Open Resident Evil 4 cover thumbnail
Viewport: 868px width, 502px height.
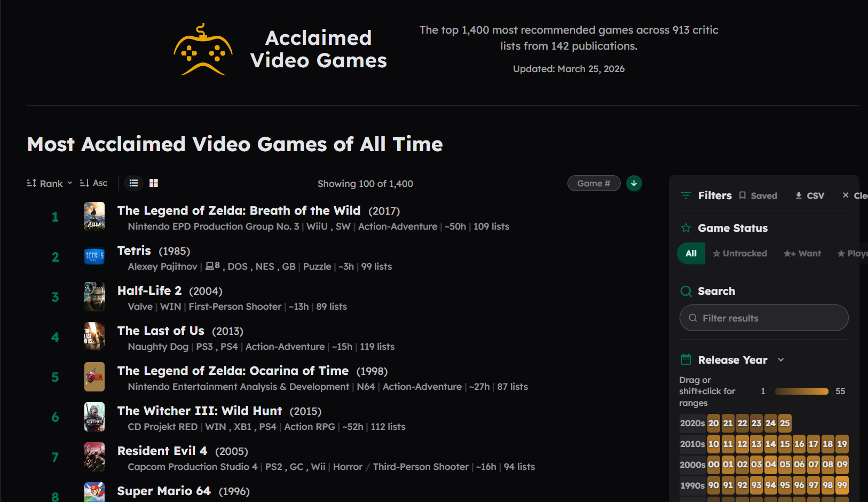pyautogui.click(x=94, y=457)
